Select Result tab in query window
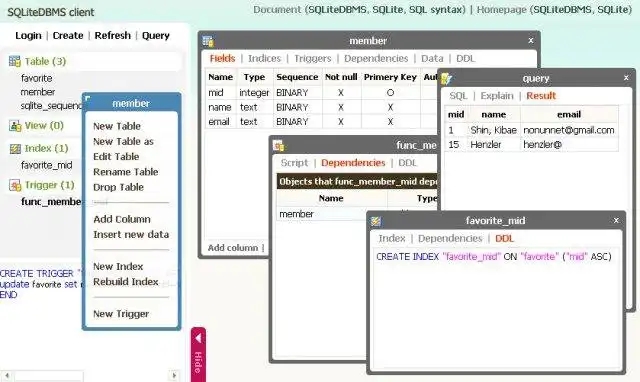640x382 pixels. pyautogui.click(x=541, y=96)
